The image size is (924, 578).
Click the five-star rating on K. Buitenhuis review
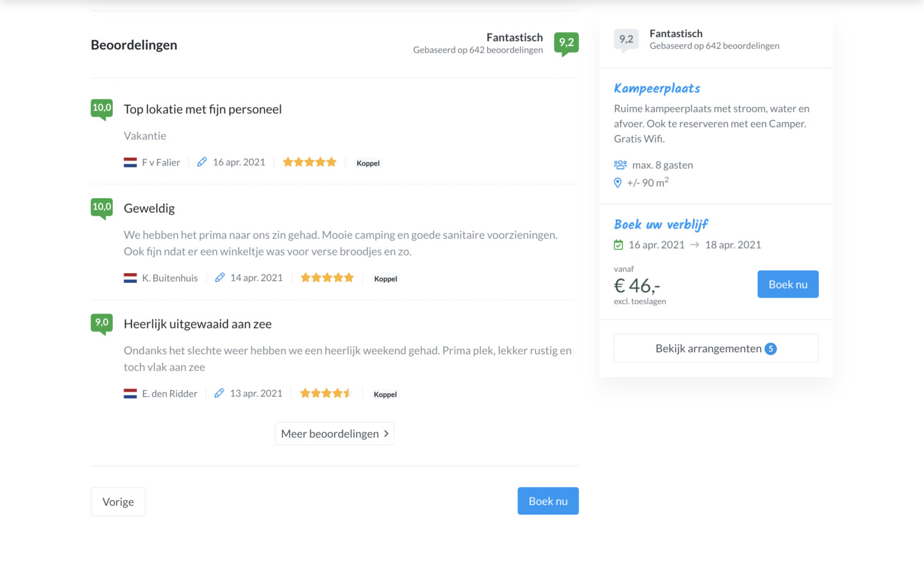tap(327, 278)
